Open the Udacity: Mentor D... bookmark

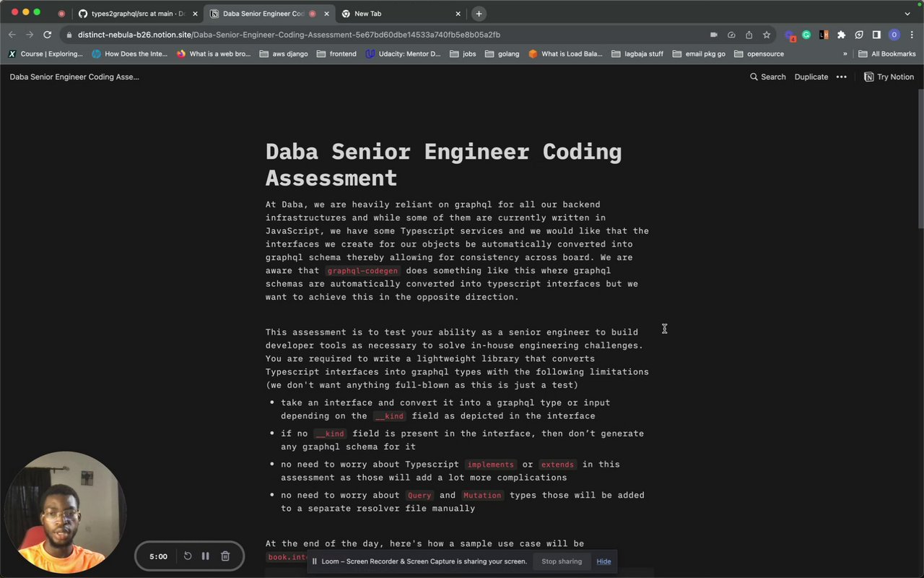[x=403, y=53]
